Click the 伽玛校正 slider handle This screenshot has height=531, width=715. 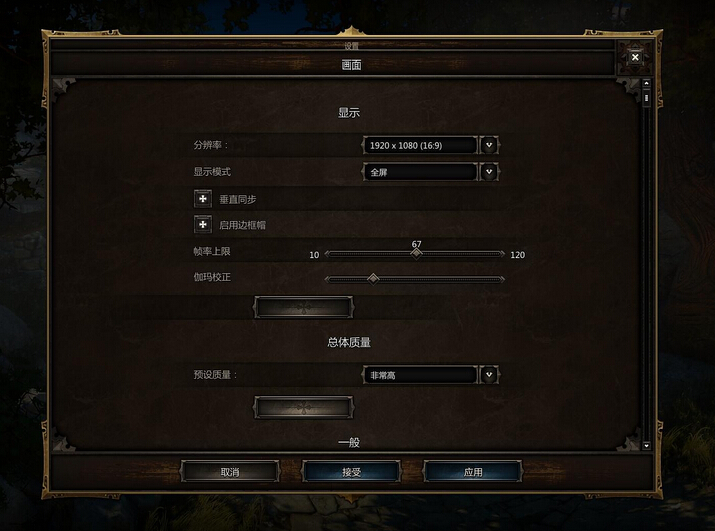pos(373,279)
